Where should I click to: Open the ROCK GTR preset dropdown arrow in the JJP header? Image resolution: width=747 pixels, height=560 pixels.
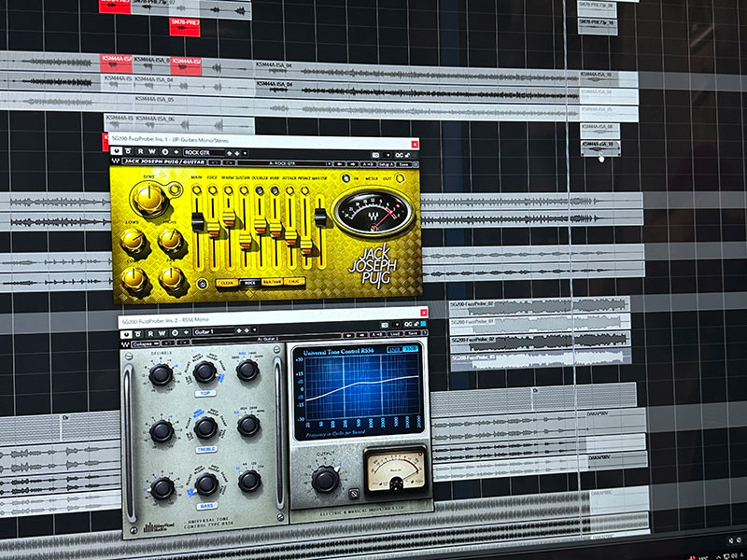click(x=246, y=153)
